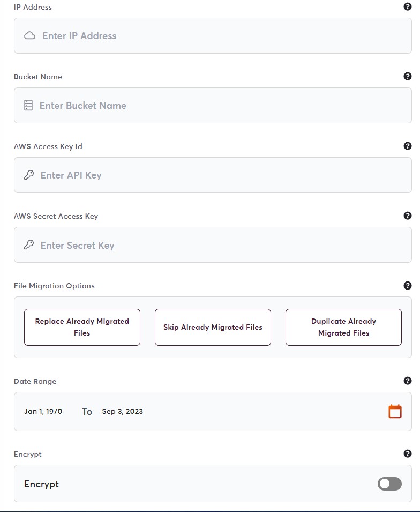Viewport: 420px width, 512px height.
Task: Select Duplicate Already Migrated Files option
Action: (343, 327)
